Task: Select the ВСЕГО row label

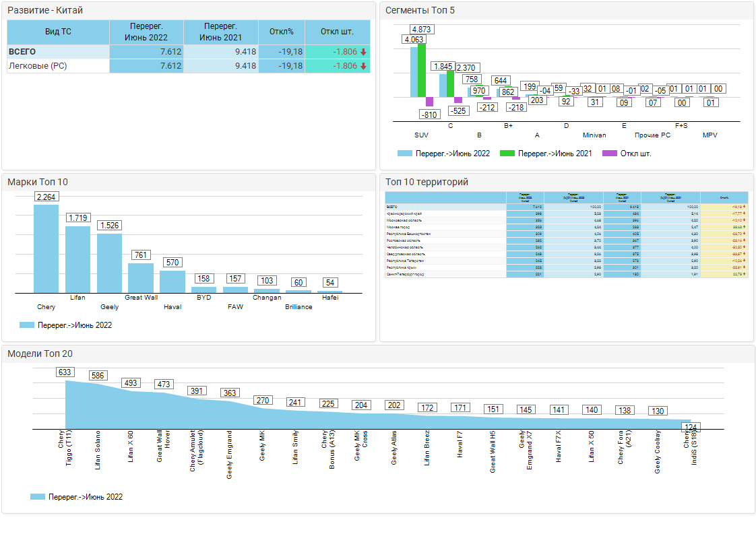Action: [x=22, y=52]
